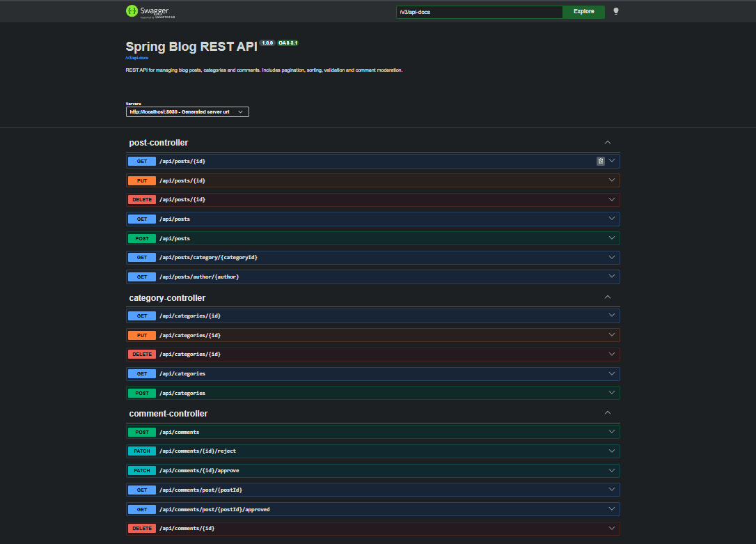The width and height of the screenshot is (756, 544).
Task: Expand GET /api/comments/post/{postId} chevron
Action: click(612, 490)
